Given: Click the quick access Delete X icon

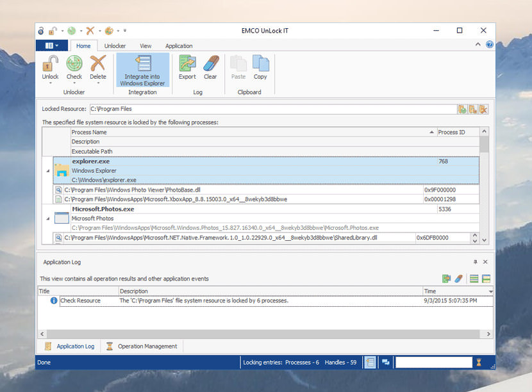Looking at the screenshot, I should tap(90, 31).
